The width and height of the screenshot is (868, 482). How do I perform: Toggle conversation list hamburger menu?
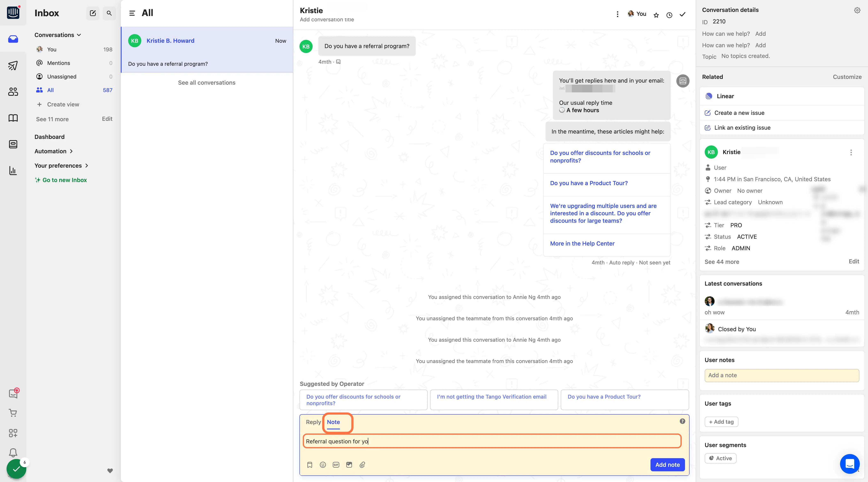tap(132, 13)
